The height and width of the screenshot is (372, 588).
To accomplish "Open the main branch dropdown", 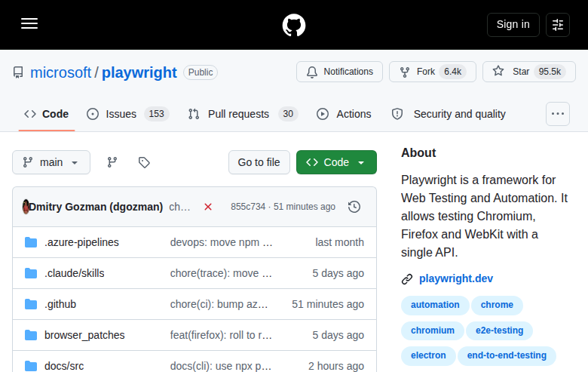I will [x=51, y=162].
